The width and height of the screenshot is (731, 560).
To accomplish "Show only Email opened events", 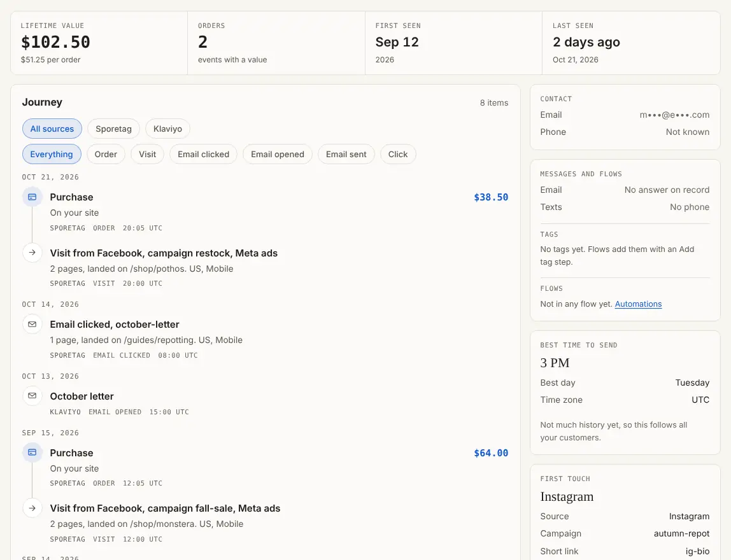I will click(278, 154).
